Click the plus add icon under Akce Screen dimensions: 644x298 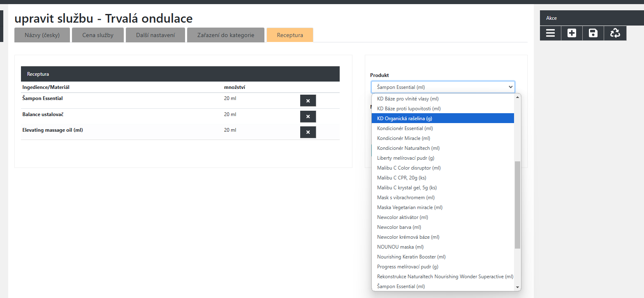point(572,33)
